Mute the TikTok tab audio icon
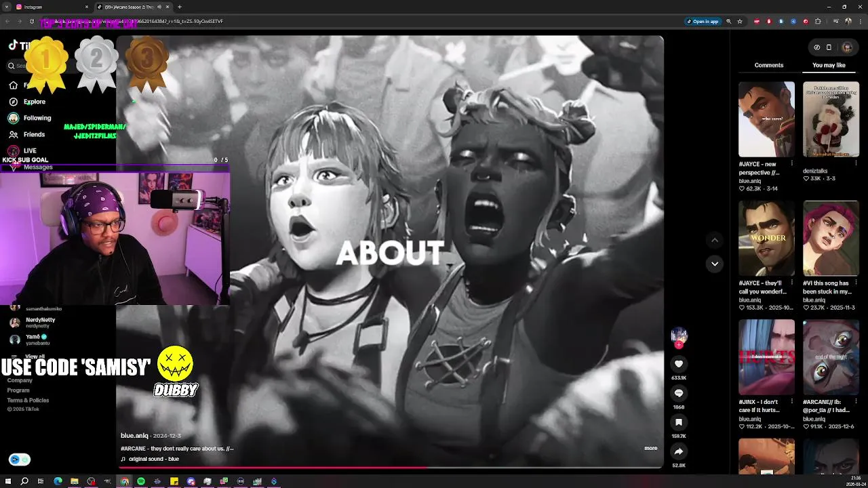 click(159, 7)
